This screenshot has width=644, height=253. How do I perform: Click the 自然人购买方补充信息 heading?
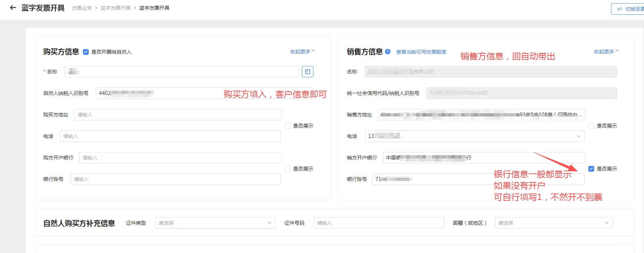[79, 223]
